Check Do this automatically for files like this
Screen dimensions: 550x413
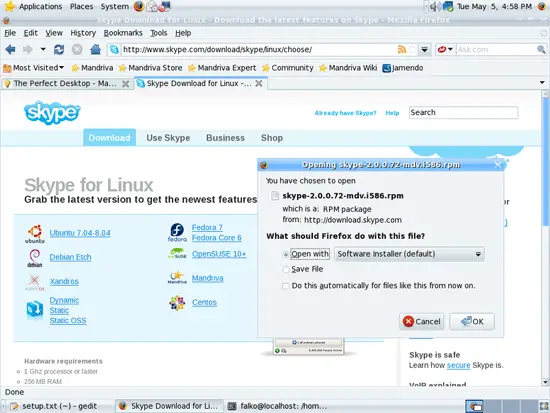(286, 286)
